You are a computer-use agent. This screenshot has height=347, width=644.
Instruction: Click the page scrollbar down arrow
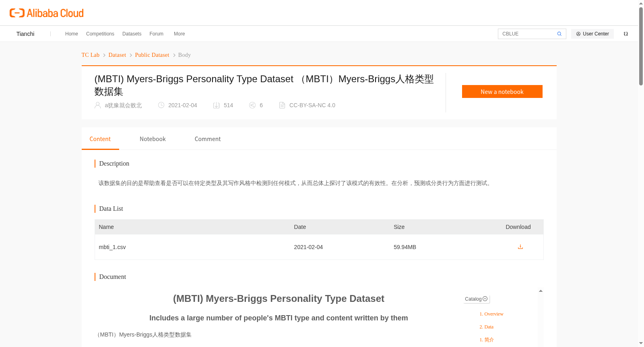pyautogui.click(x=641, y=343)
